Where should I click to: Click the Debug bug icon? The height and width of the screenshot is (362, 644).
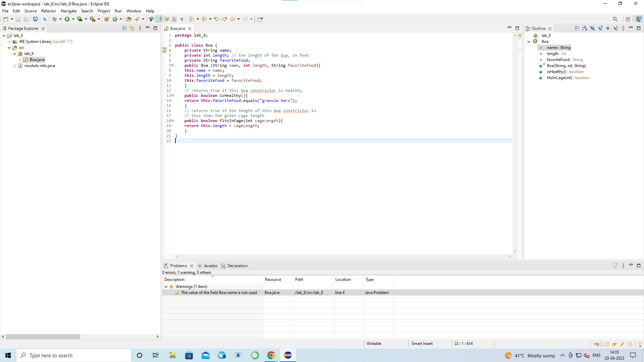pos(54,19)
